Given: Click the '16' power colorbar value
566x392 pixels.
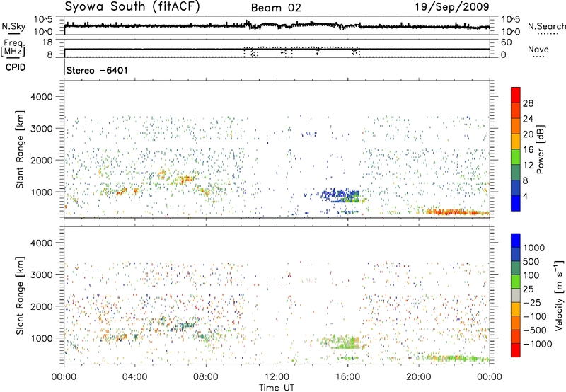Looking at the screenshot, I should [x=528, y=150].
